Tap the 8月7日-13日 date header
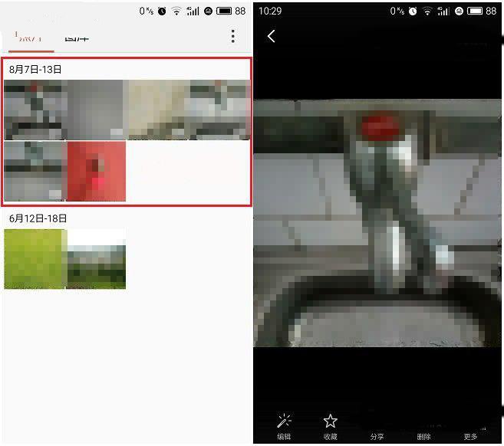The width and height of the screenshot is (504, 446). click(x=35, y=70)
